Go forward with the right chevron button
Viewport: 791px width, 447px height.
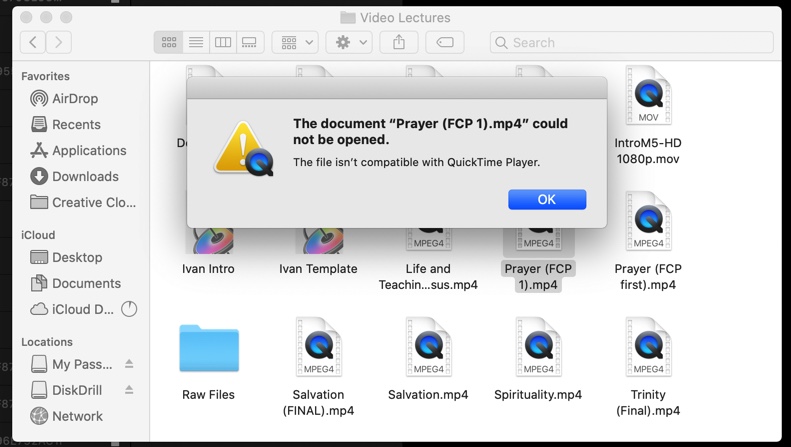(59, 42)
